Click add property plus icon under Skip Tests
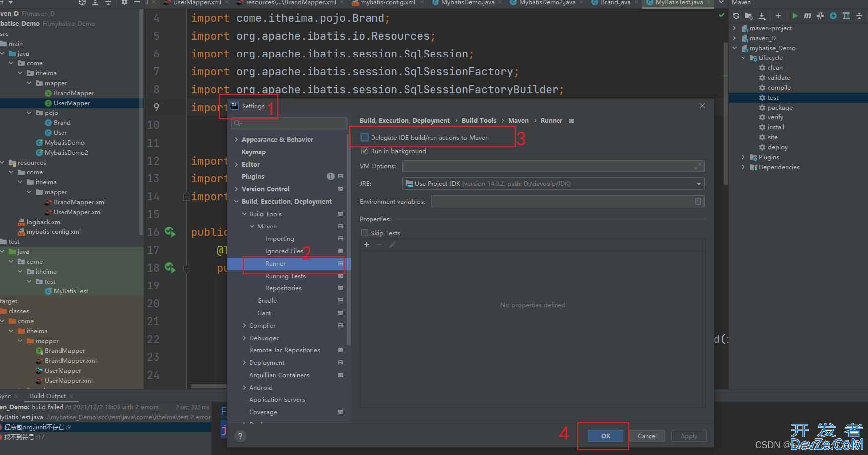868x455 pixels. (x=367, y=245)
